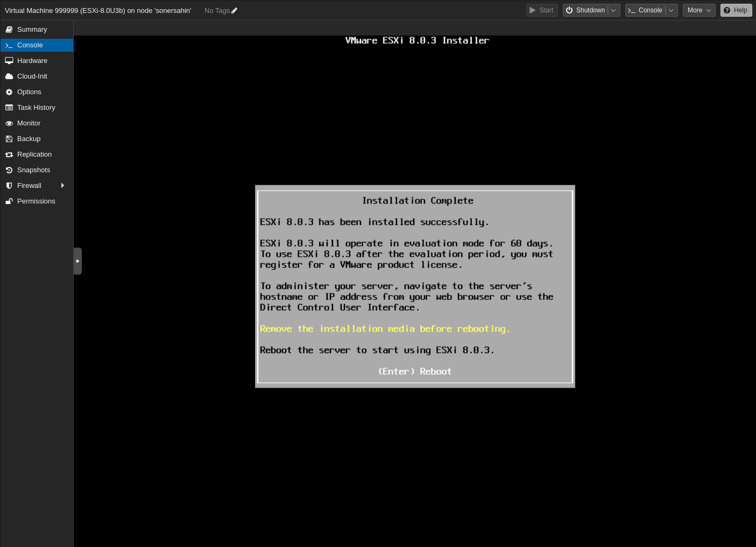Click the Start button
The width and height of the screenshot is (756, 547).
pyautogui.click(x=542, y=10)
